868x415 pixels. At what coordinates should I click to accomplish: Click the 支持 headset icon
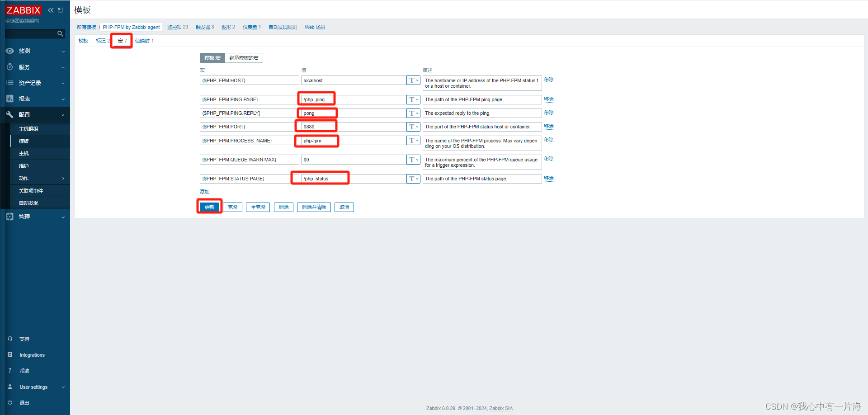coord(10,339)
